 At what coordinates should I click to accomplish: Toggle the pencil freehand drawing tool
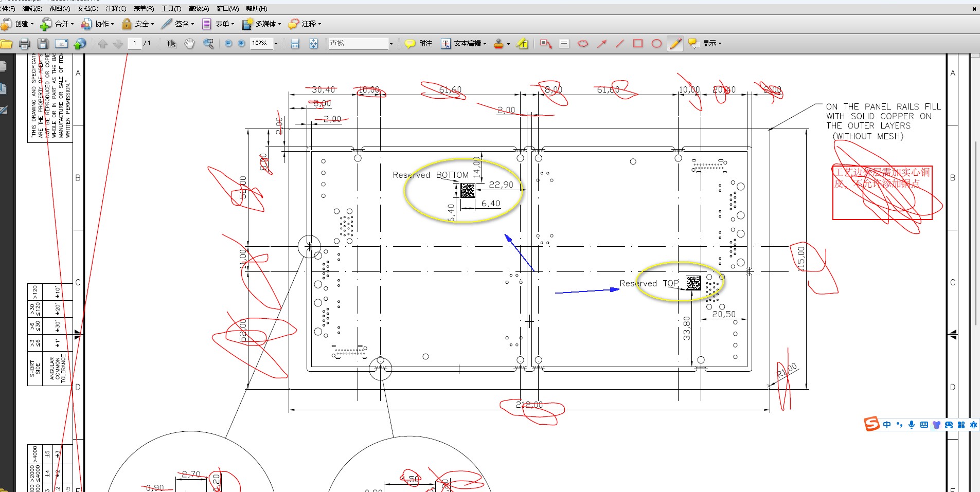click(675, 44)
